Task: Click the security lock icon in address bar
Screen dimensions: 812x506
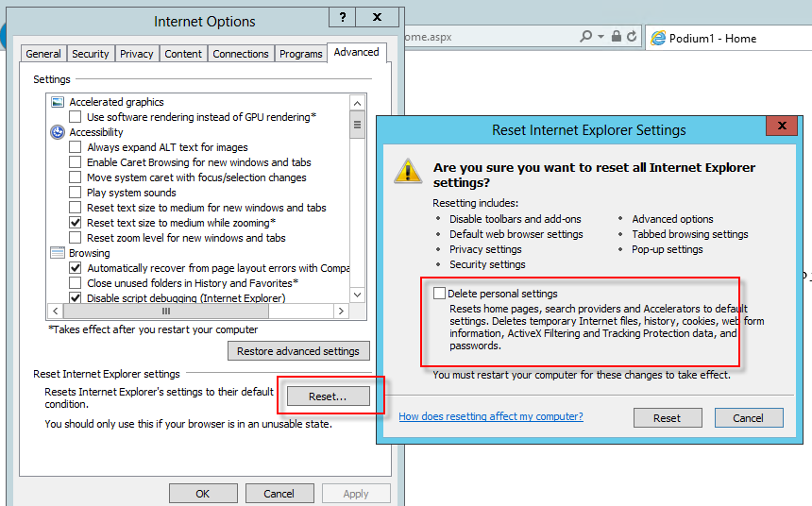Action: (x=617, y=36)
